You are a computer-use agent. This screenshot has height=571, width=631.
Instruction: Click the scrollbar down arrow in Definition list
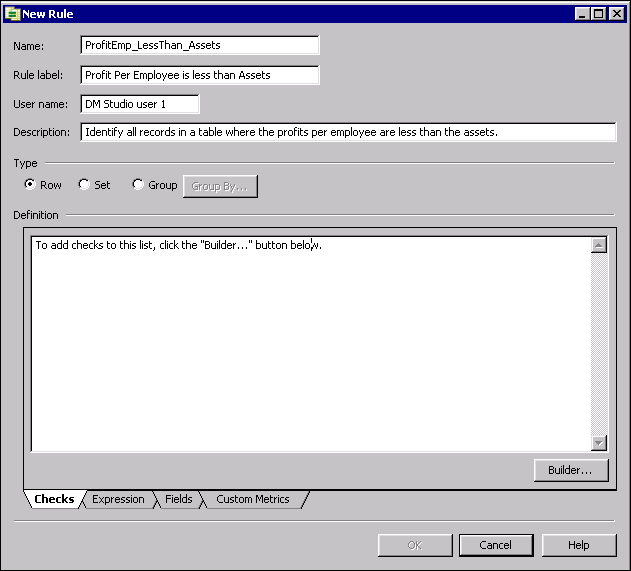[x=599, y=443]
